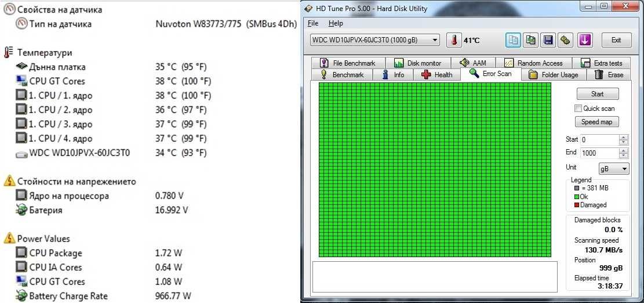
Task: Click the Exit button
Action: [616, 40]
